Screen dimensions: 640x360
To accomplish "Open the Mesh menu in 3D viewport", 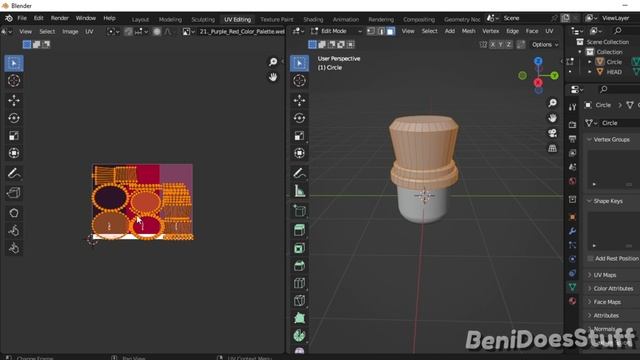I will (x=468, y=31).
